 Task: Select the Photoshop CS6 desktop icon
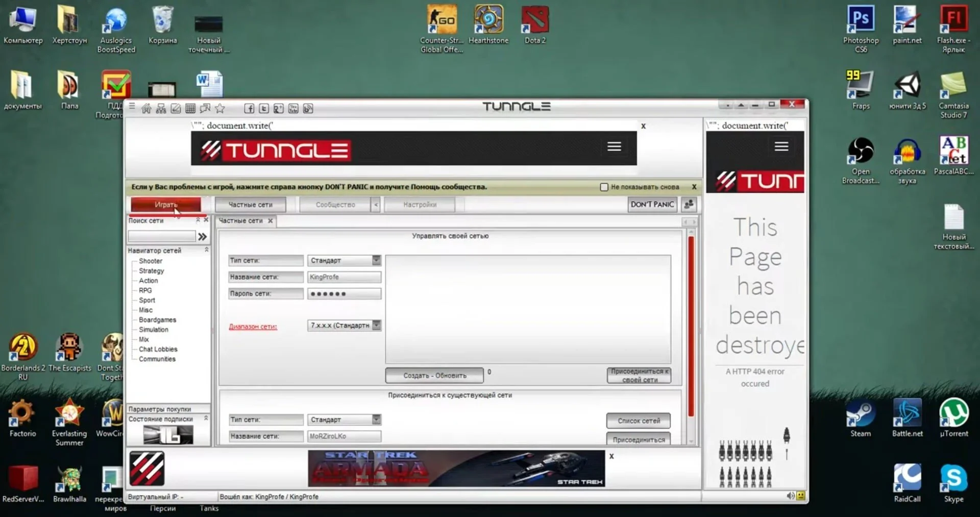point(861,29)
